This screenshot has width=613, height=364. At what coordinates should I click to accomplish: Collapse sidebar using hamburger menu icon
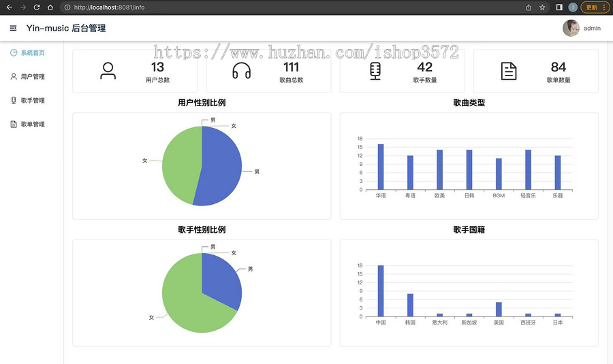14,28
